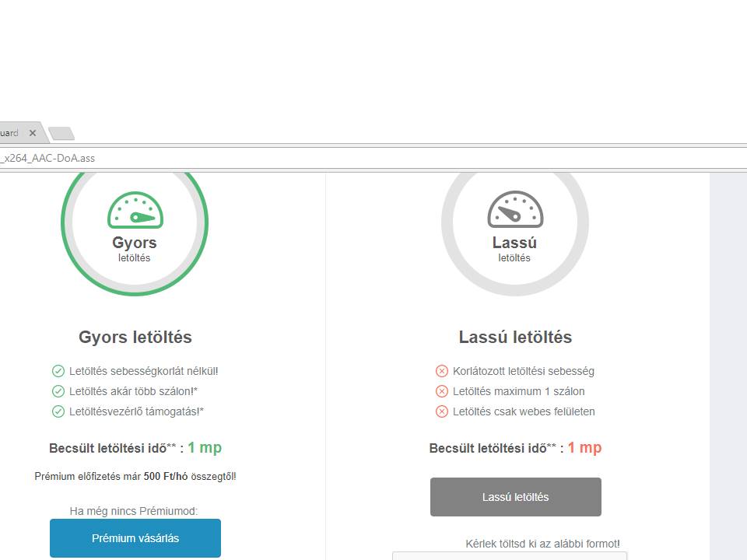Click the gray Lassú speedometer icon
The image size is (747, 560).
(x=514, y=210)
